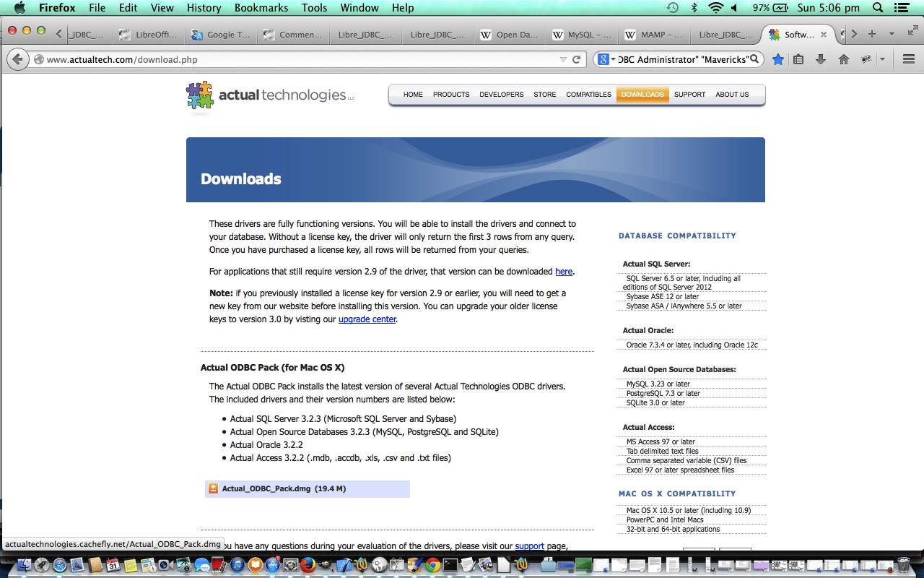Open the DEVELOPERS nav item

pyautogui.click(x=501, y=95)
